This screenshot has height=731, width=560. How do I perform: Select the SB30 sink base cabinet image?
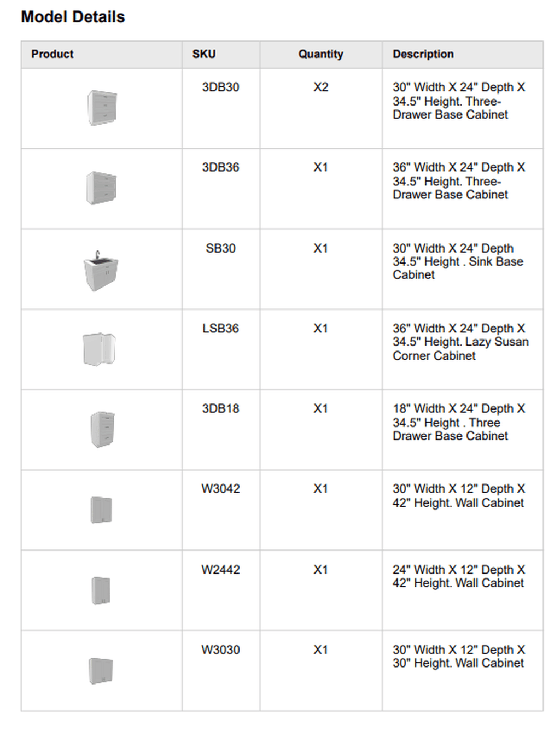point(101,271)
